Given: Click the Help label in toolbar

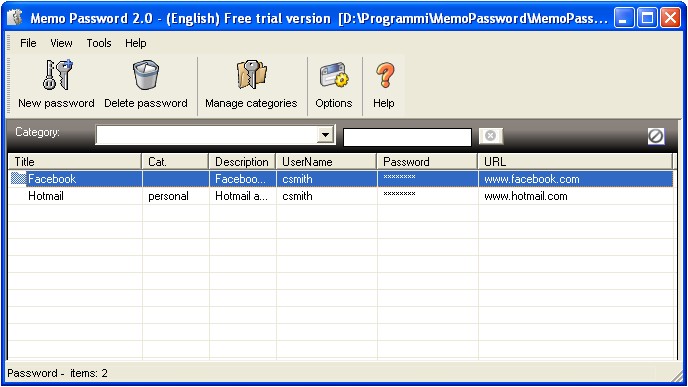Looking at the screenshot, I should 383,103.
